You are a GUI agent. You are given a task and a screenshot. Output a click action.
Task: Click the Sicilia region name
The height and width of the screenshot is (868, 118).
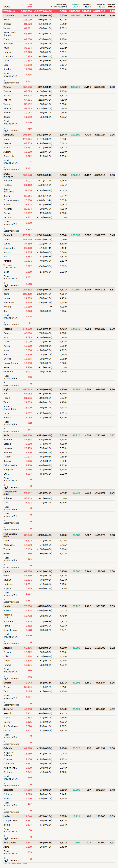[x=7, y=435]
